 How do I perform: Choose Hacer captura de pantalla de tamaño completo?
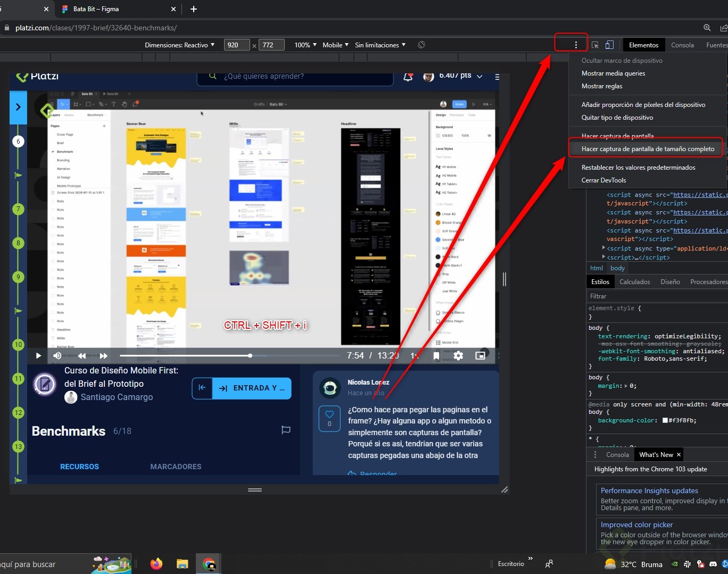coord(648,149)
